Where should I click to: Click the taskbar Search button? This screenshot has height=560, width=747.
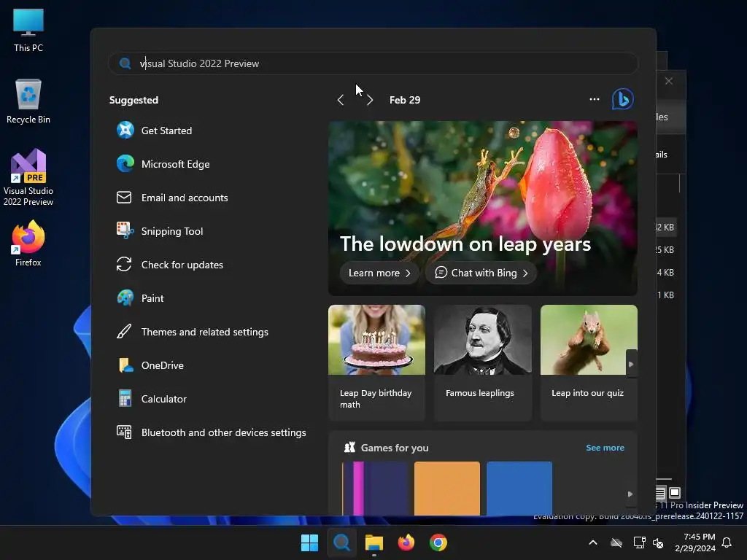coord(341,542)
